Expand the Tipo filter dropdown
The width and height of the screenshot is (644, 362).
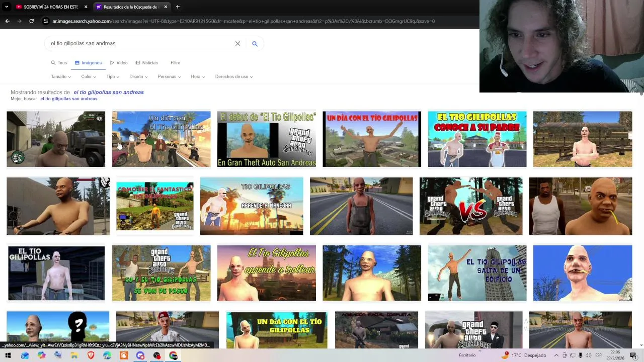[113, 76]
